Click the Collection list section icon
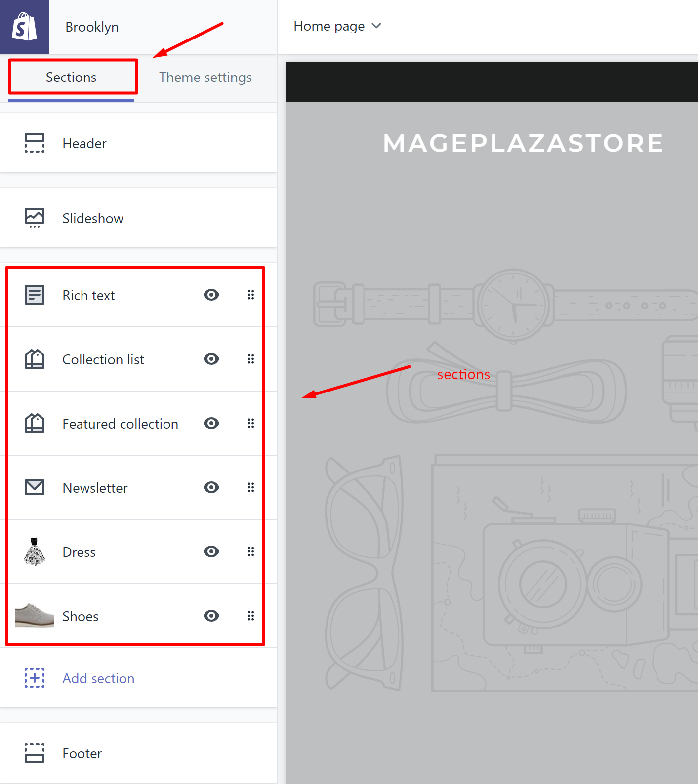The width and height of the screenshot is (698, 784). pos(35,359)
